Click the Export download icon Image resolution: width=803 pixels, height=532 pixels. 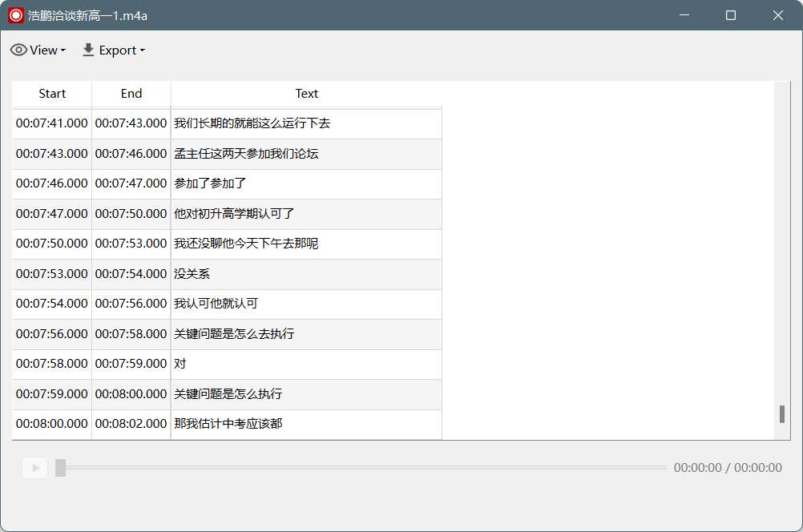click(x=88, y=50)
